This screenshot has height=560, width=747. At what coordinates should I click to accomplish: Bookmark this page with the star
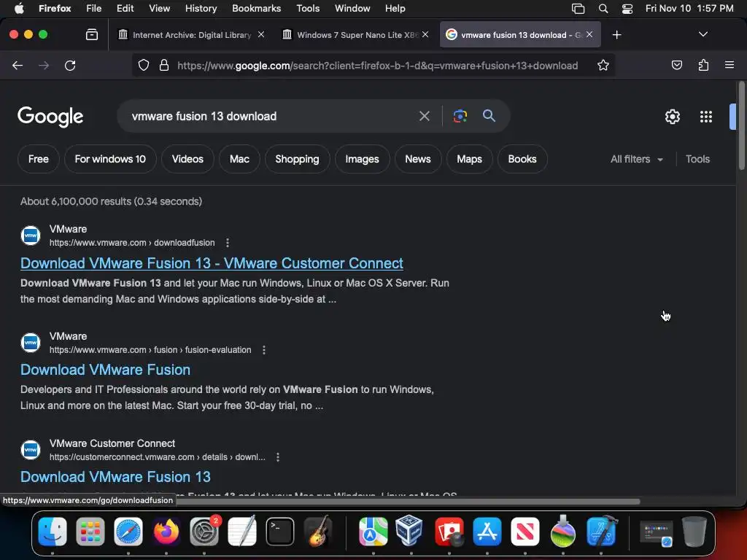603,65
